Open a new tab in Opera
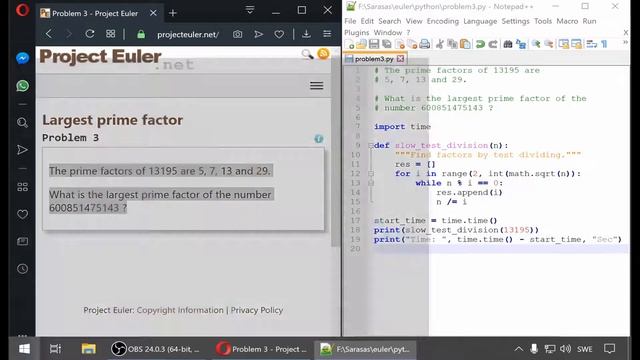This screenshot has width=640, height=360. [173, 13]
